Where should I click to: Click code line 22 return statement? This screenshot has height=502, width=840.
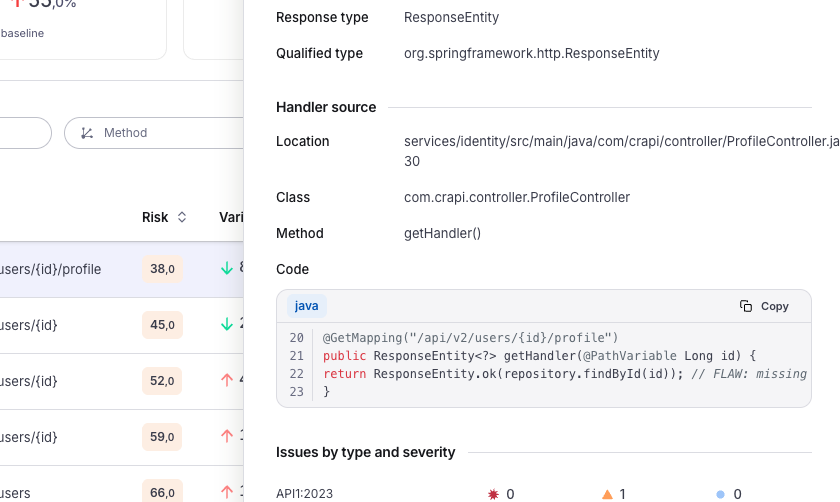point(565,373)
